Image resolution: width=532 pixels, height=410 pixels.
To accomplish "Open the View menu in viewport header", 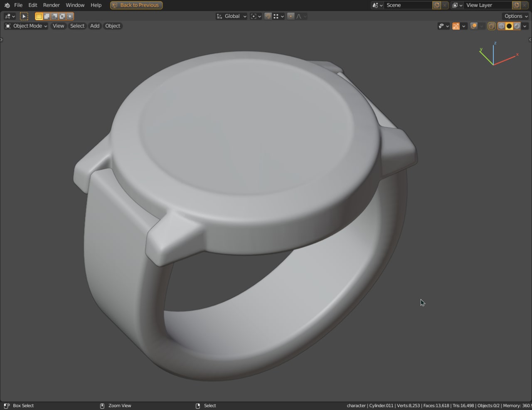I will (x=59, y=26).
